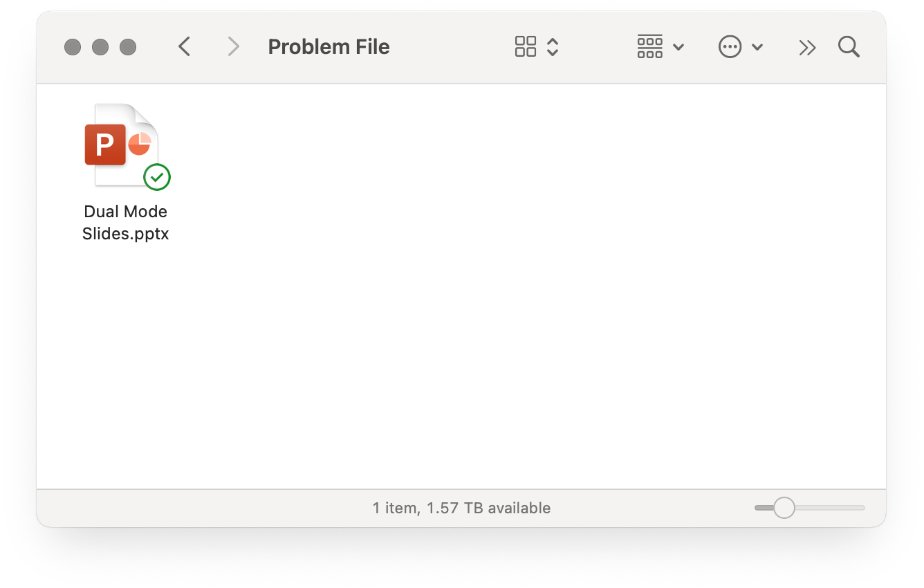This screenshot has width=924, height=588.
Task: Go forward using the right chevron
Action: click(234, 47)
